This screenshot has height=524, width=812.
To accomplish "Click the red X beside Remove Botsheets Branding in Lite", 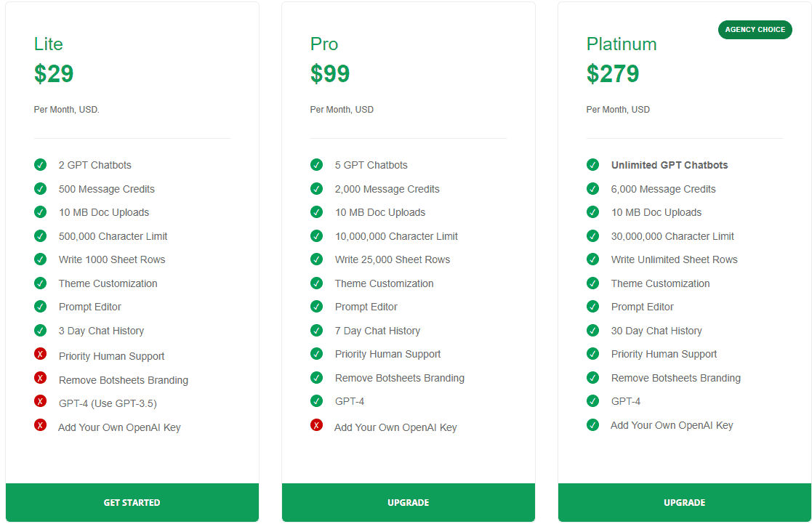I will point(41,378).
